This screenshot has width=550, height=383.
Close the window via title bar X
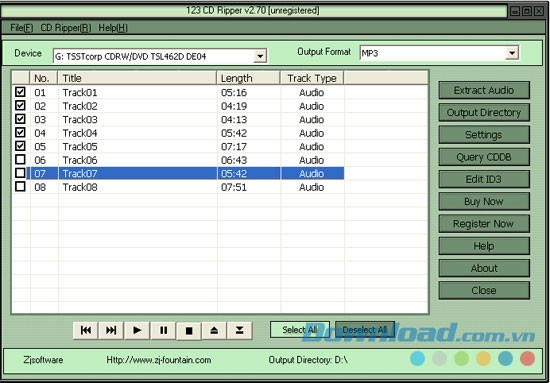click(538, 11)
